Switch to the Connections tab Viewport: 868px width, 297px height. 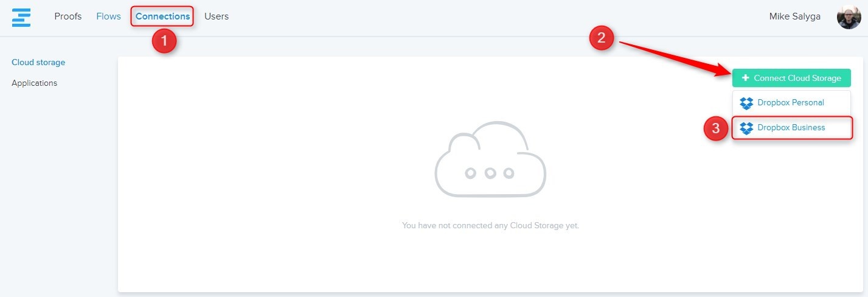[x=162, y=16]
